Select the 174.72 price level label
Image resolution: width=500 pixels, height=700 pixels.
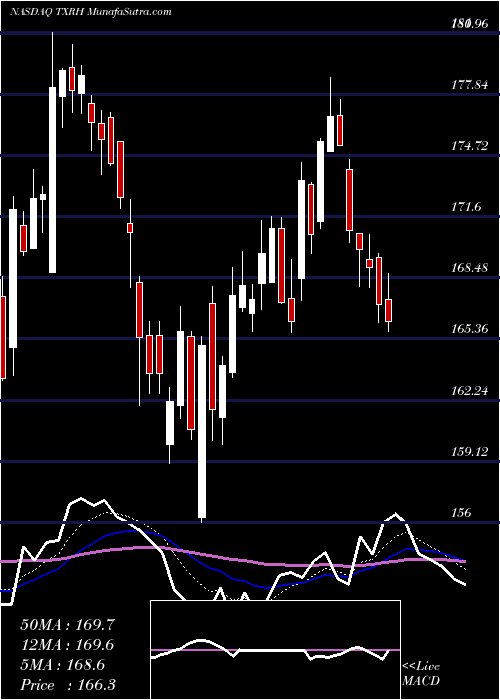470,145
